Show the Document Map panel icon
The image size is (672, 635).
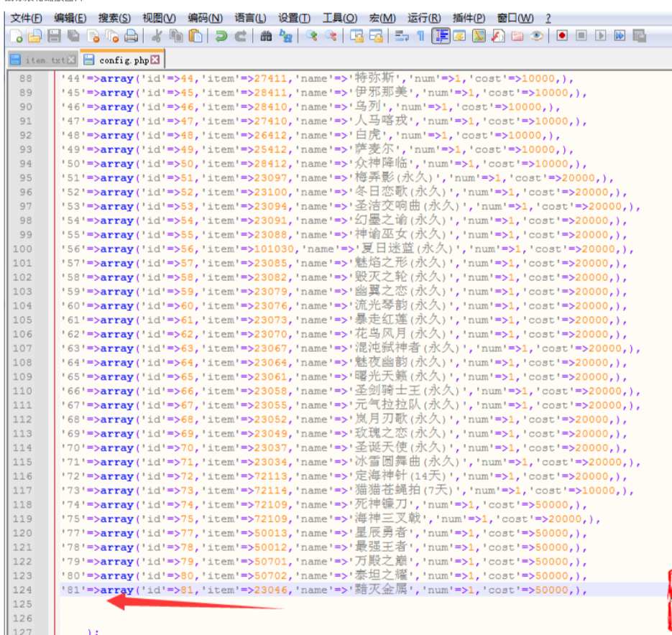click(x=479, y=36)
